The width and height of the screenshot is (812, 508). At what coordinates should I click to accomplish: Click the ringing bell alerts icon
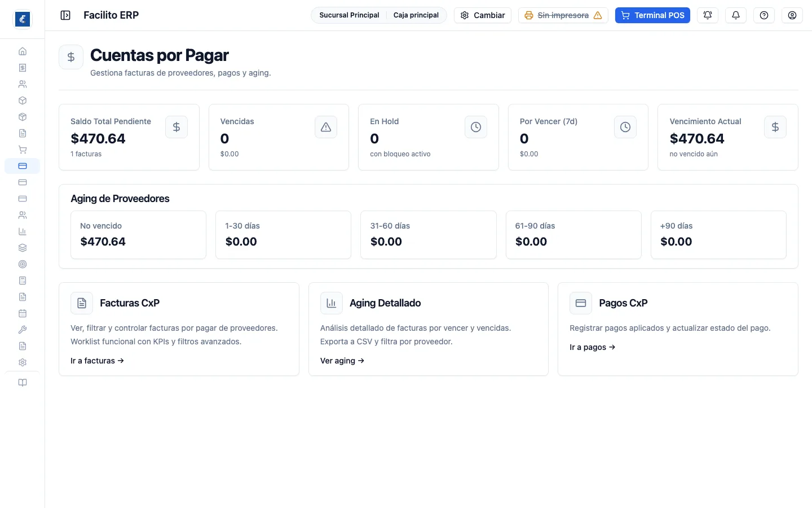coord(708,15)
